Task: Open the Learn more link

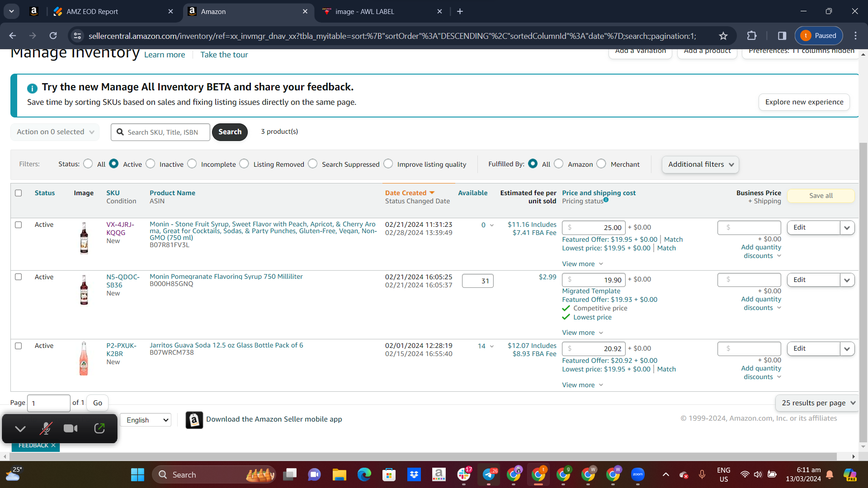Action: (x=165, y=55)
